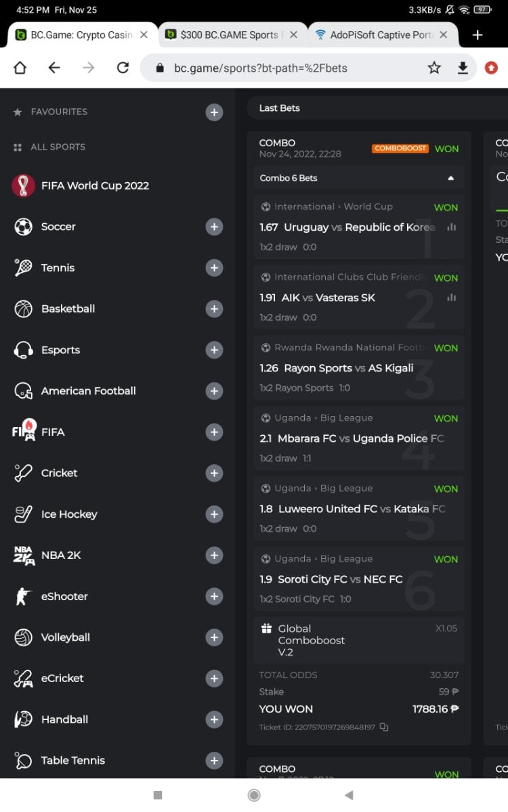This screenshot has width=508, height=812.
Task: Open statistics icon for Uruguay vs Republic of Korea
Action: pyautogui.click(x=452, y=227)
